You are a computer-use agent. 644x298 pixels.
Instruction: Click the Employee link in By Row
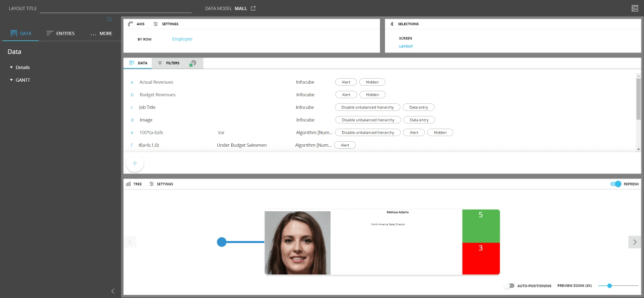click(182, 39)
